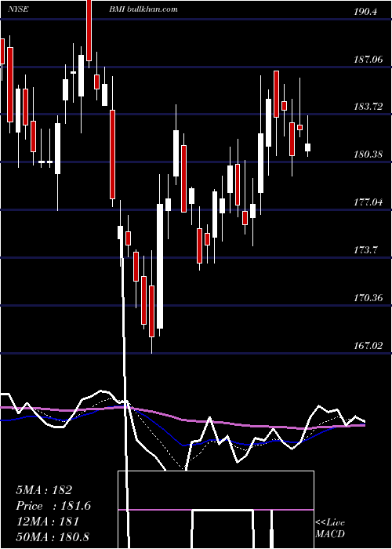Click the Price : 181.6 reading
This screenshot has height=549, width=392.
pos(53,506)
